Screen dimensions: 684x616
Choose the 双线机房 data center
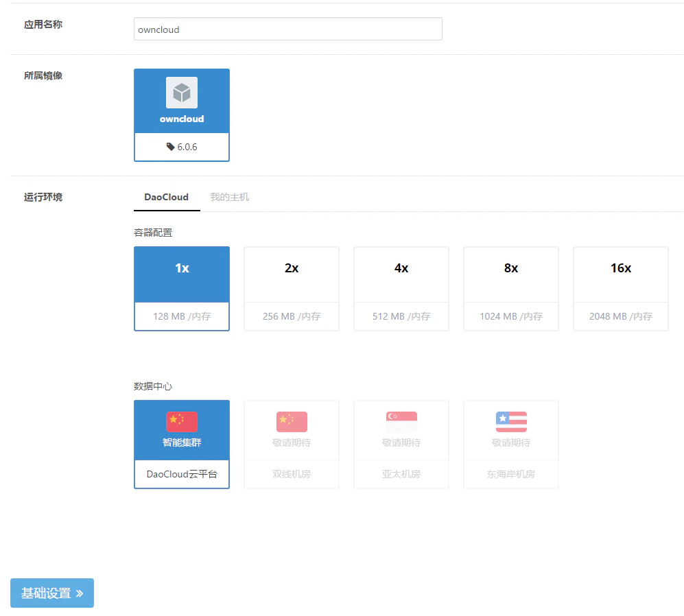[292, 445]
